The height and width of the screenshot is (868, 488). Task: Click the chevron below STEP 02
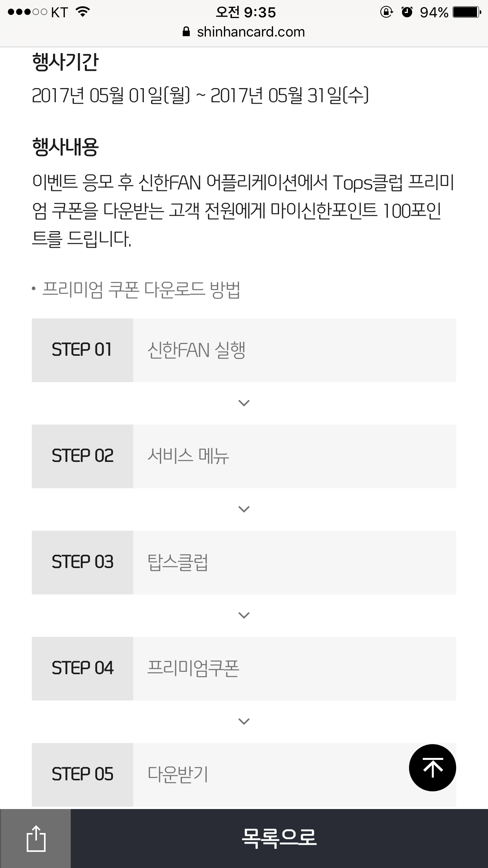244,509
